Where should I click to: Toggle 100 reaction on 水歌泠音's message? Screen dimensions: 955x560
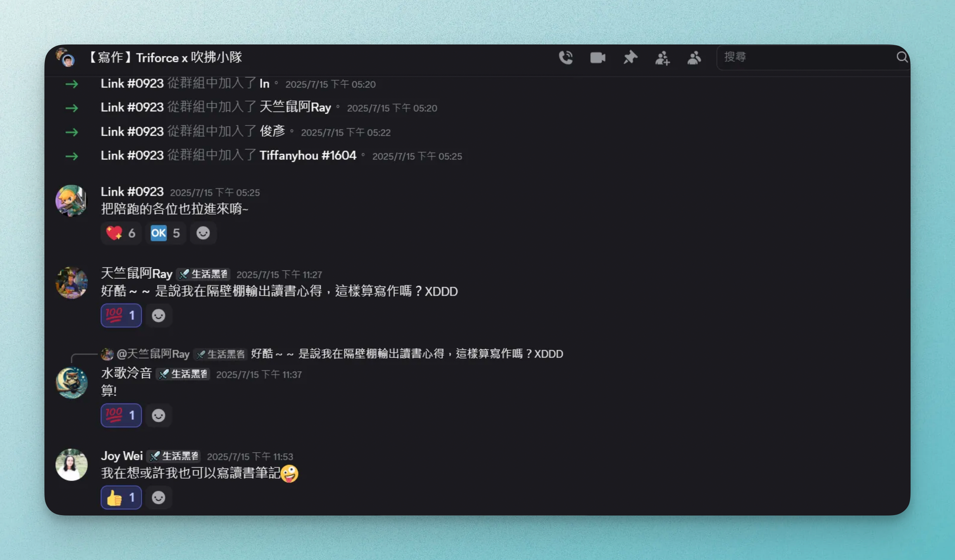click(121, 415)
